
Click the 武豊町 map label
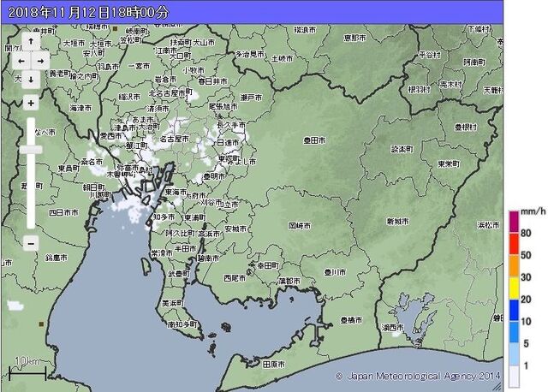point(179,274)
